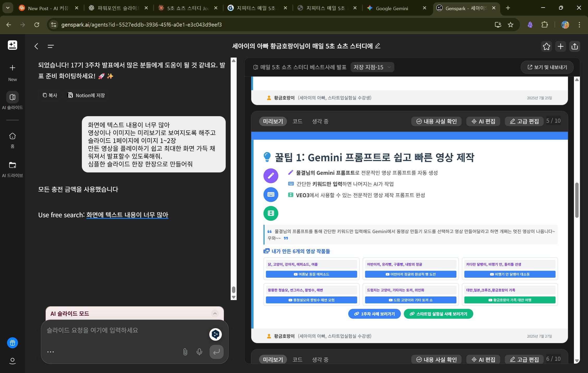The height and width of the screenshot is (373, 588).
Task: Toggle the conversation list menu icon
Action: point(51,46)
